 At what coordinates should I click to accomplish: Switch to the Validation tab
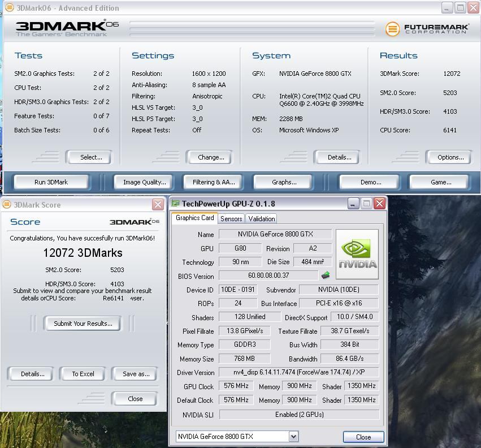click(262, 219)
